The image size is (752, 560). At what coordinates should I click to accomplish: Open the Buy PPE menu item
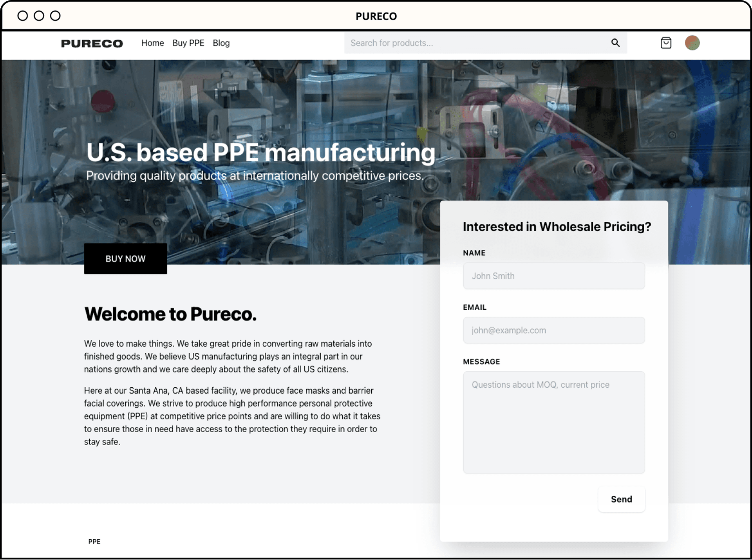[188, 43]
